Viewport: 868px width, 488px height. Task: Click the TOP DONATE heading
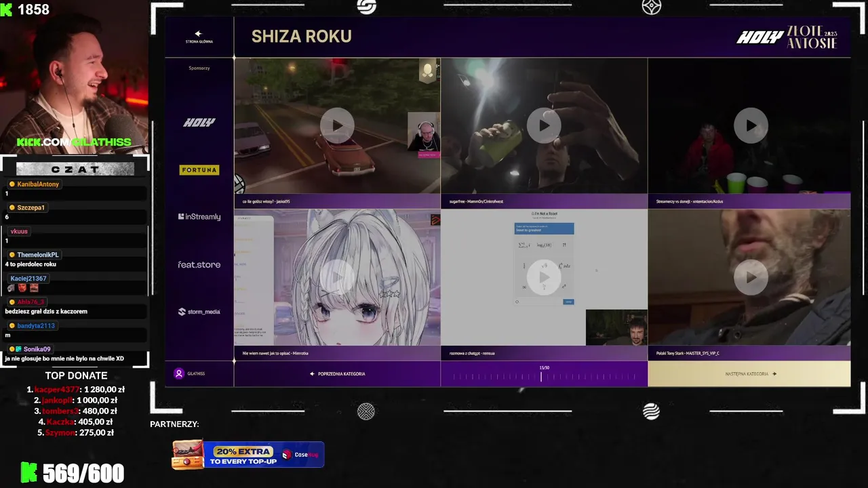pos(76,375)
